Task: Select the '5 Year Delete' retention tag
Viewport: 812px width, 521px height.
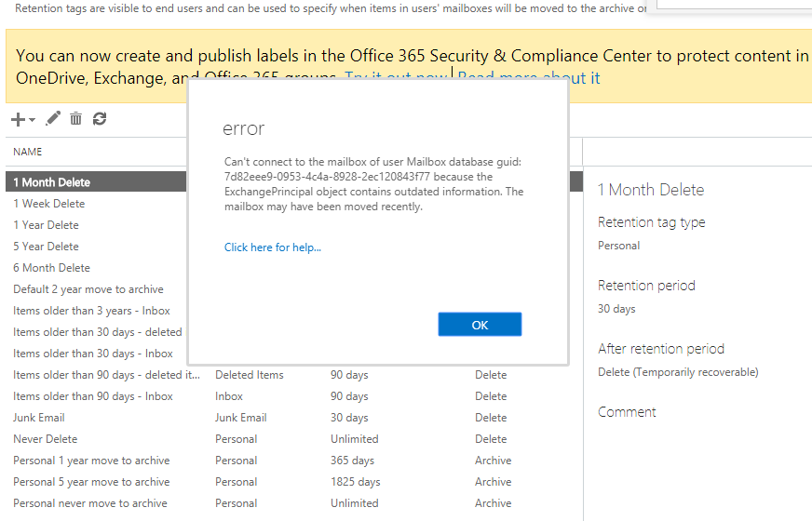Action: (x=47, y=247)
